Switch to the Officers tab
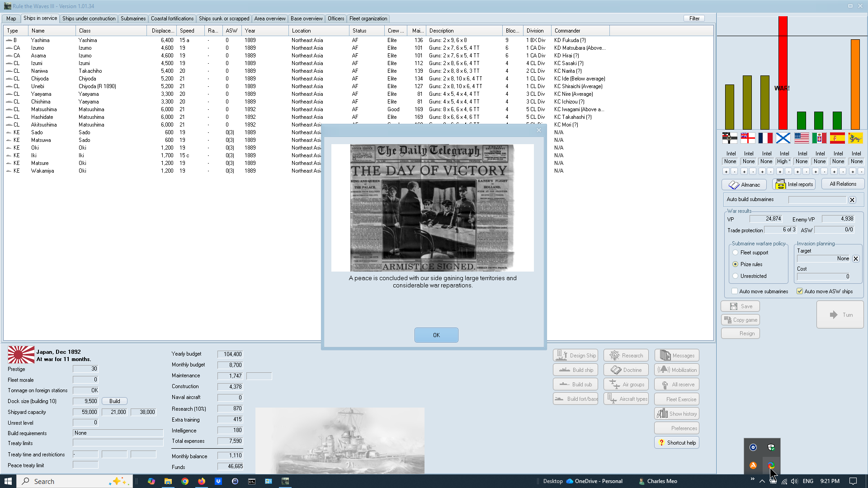This screenshot has width=868, height=488. coord(336,19)
